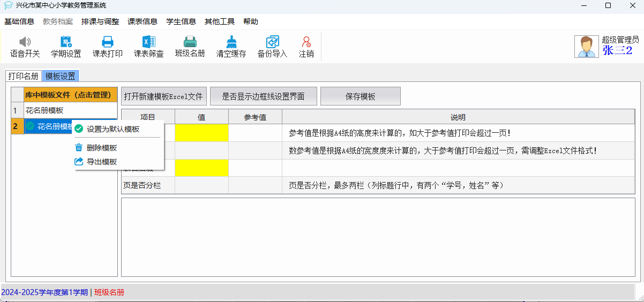
Task: Open 备份导入 toolbar icon
Action: [x=272, y=42]
